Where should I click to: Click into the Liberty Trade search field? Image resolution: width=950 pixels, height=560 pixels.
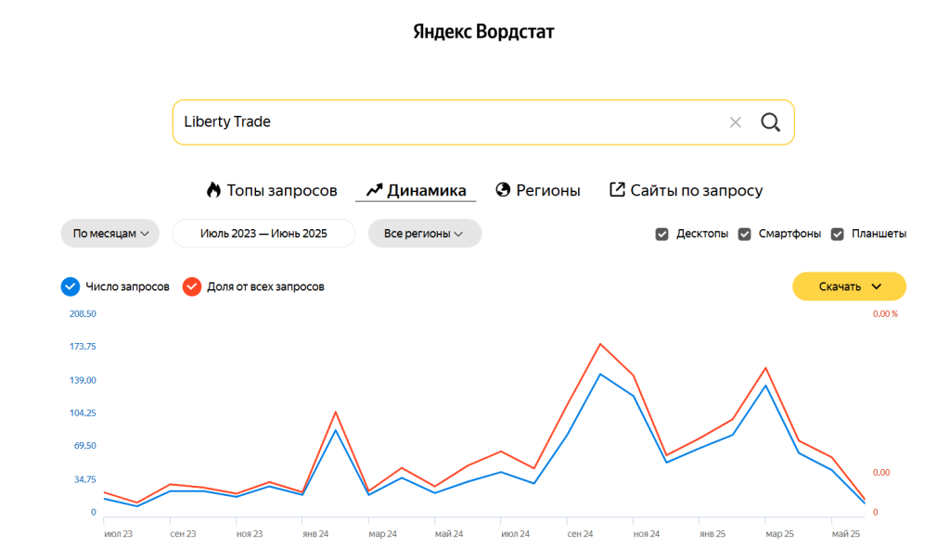[445, 122]
